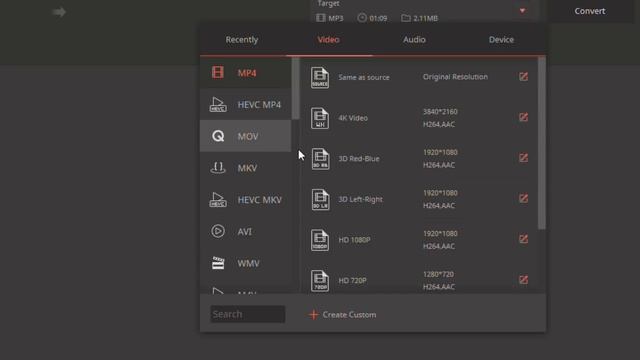
Task: Click the preset list scrollbar
Action: pyautogui.click(x=542, y=143)
